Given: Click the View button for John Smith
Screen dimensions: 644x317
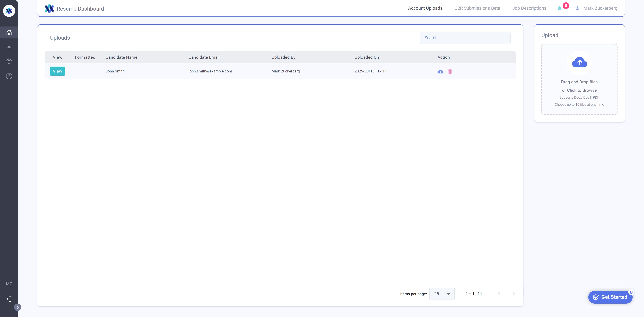Looking at the screenshot, I should [x=57, y=71].
